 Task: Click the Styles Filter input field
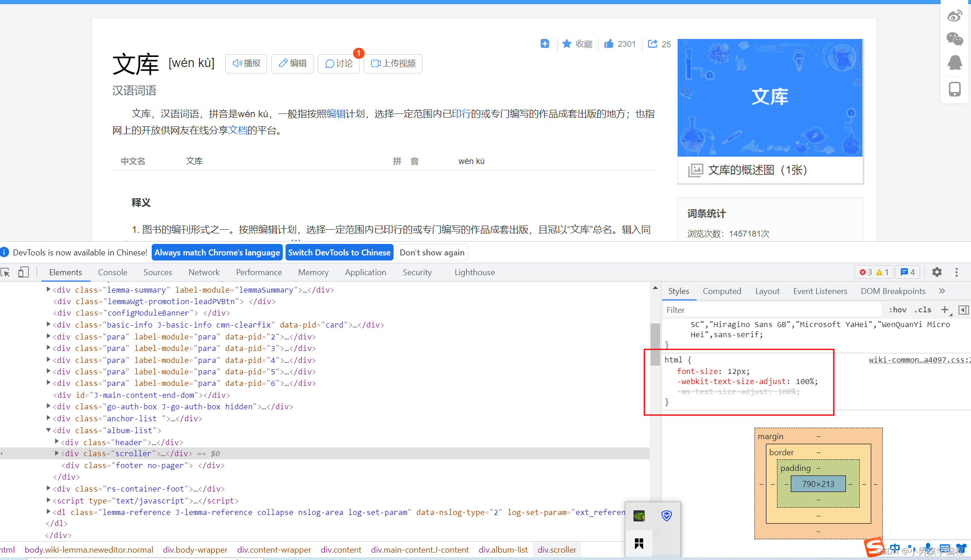[x=772, y=310]
